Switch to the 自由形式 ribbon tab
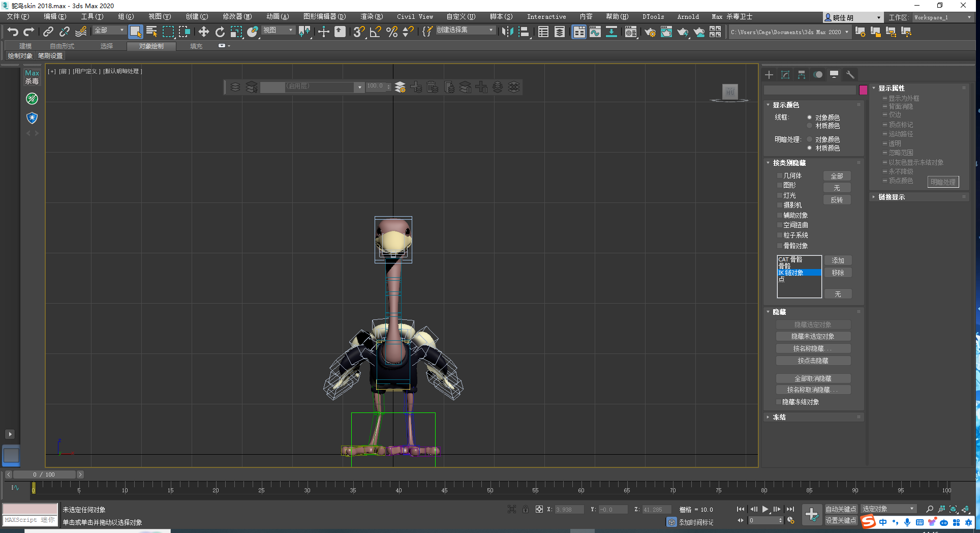The height and width of the screenshot is (533, 980). 62,46
